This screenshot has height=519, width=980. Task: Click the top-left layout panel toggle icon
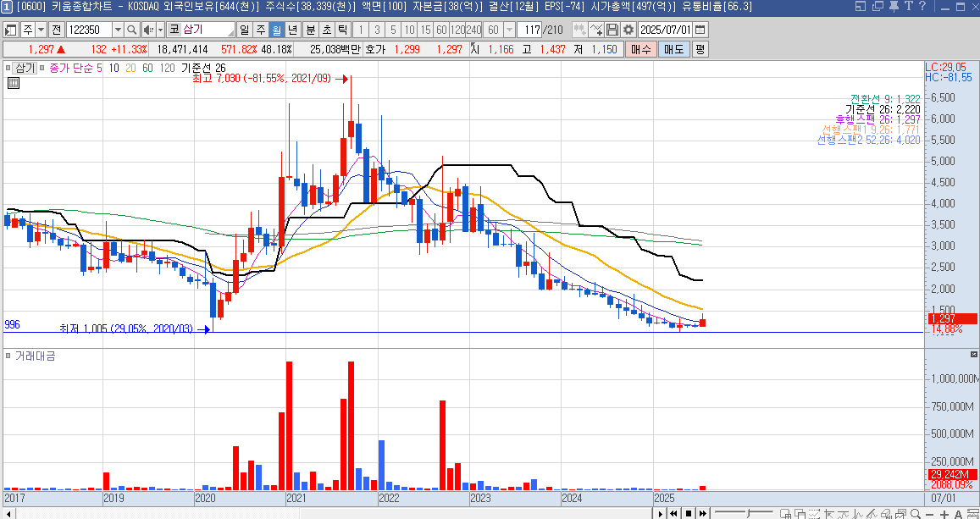(11, 30)
